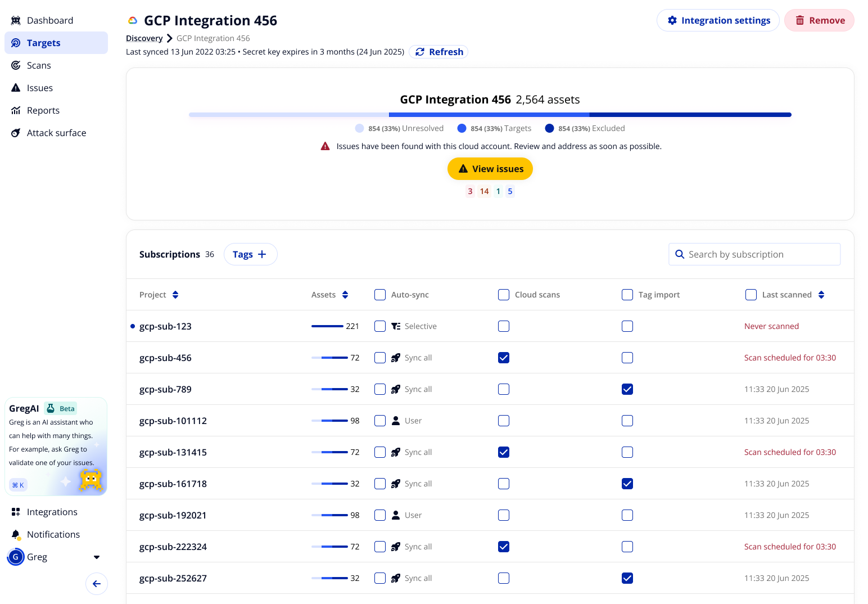Click the Notifications bell icon

pyautogui.click(x=16, y=534)
